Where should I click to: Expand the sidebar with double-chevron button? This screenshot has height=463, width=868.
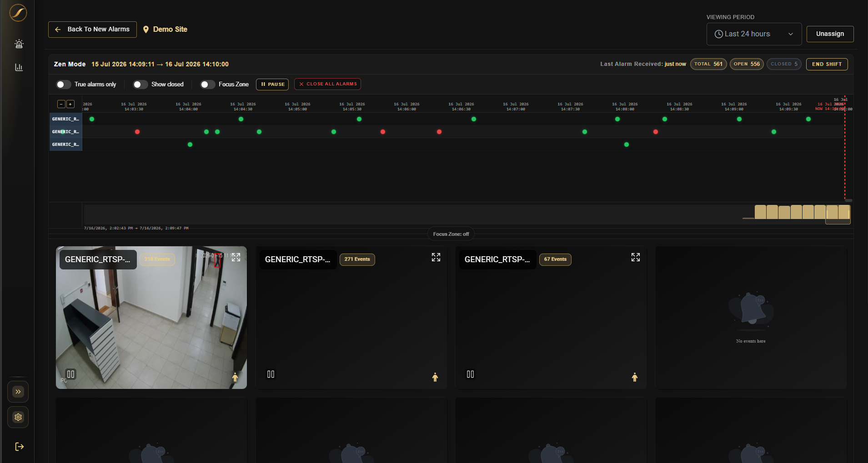point(18,392)
